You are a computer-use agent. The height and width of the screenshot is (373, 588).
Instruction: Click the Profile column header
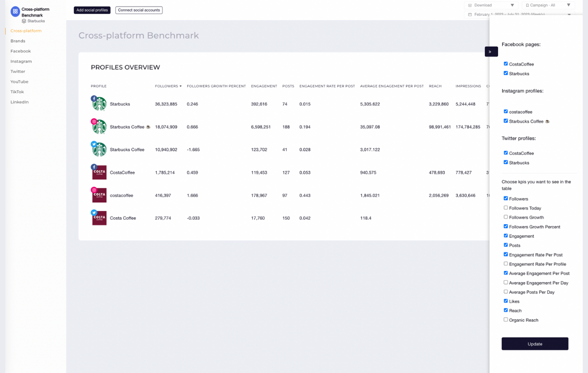click(98, 86)
